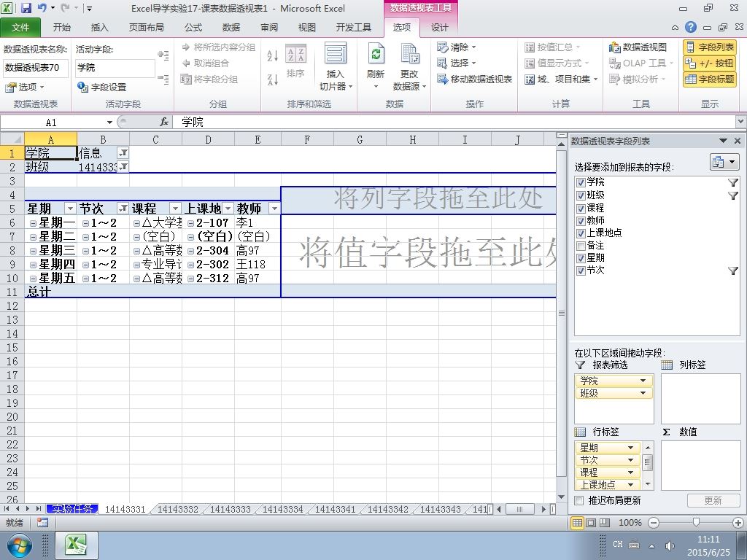Uncheck the 班级 field checkbox
Image resolution: width=747 pixels, height=560 pixels.
pos(581,195)
